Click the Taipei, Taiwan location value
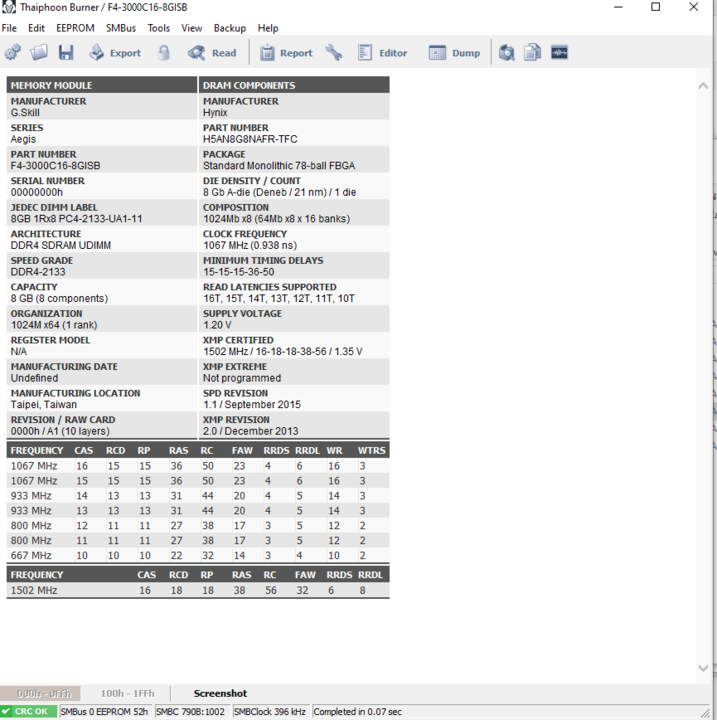This screenshot has width=717, height=720. [x=44, y=405]
